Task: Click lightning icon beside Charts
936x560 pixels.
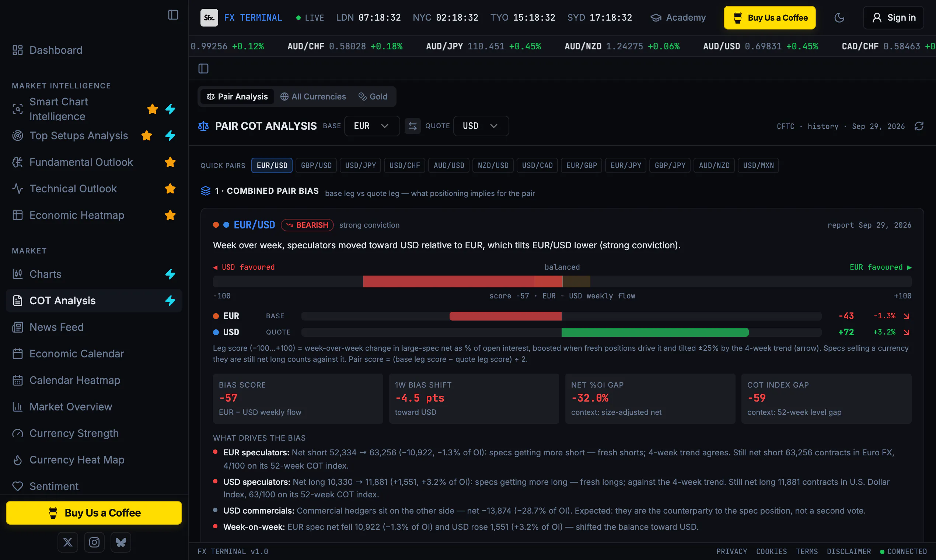Action: [x=170, y=274]
